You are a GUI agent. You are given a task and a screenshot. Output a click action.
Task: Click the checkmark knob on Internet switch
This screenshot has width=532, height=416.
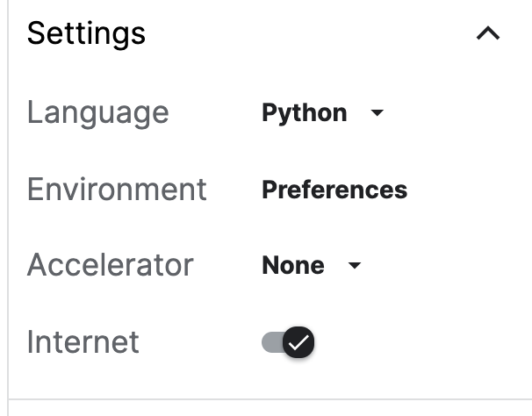[299, 342]
